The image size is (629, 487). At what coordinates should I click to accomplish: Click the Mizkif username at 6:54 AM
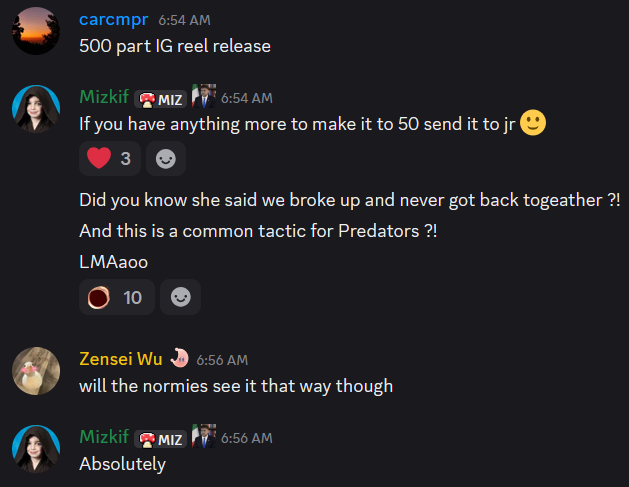point(104,97)
